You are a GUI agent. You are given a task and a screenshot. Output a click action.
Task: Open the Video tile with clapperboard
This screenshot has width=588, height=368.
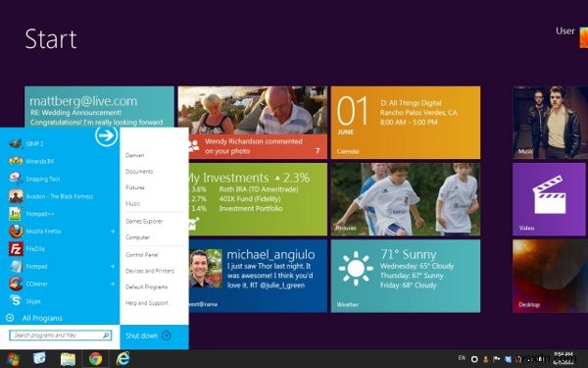(x=549, y=199)
